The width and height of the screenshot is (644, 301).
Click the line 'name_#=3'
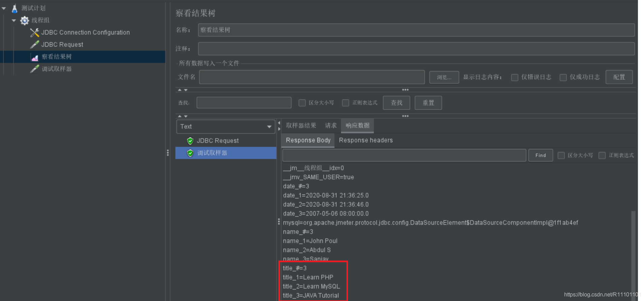[x=298, y=232]
